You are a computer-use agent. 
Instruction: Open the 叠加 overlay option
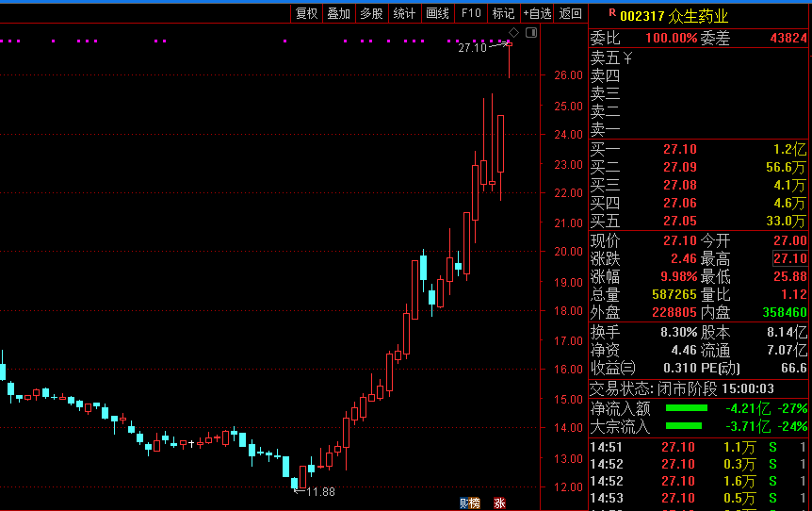pos(338,13)
